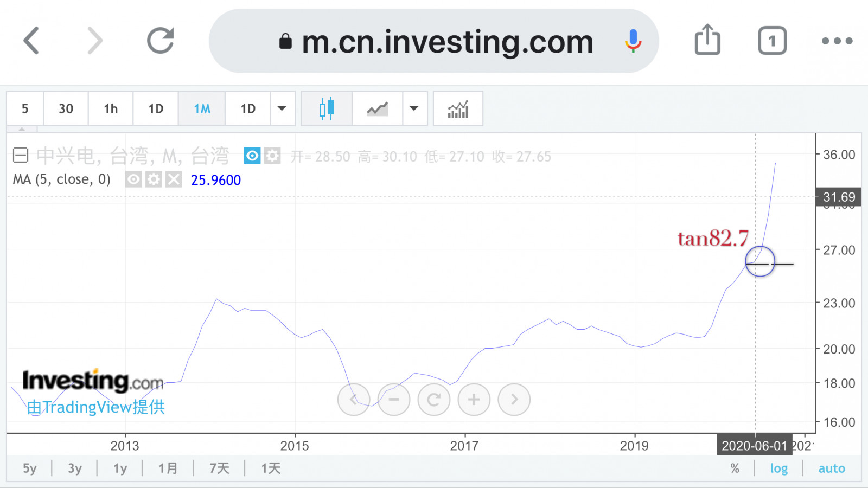Remove the MA indicator with X
The image size is (868, 488).
coord(174,179)
